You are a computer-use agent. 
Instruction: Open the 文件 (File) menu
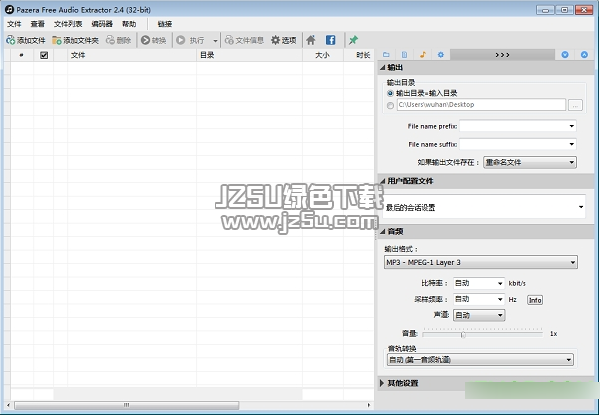tap(14, 24)
